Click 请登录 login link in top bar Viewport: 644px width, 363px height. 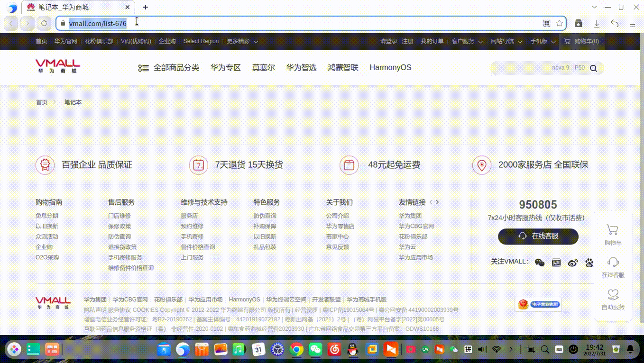coord(389,42)
